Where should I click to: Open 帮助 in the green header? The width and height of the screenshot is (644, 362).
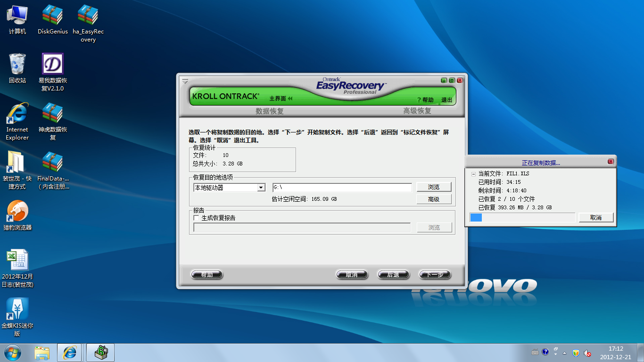click(x=425, y=100)
